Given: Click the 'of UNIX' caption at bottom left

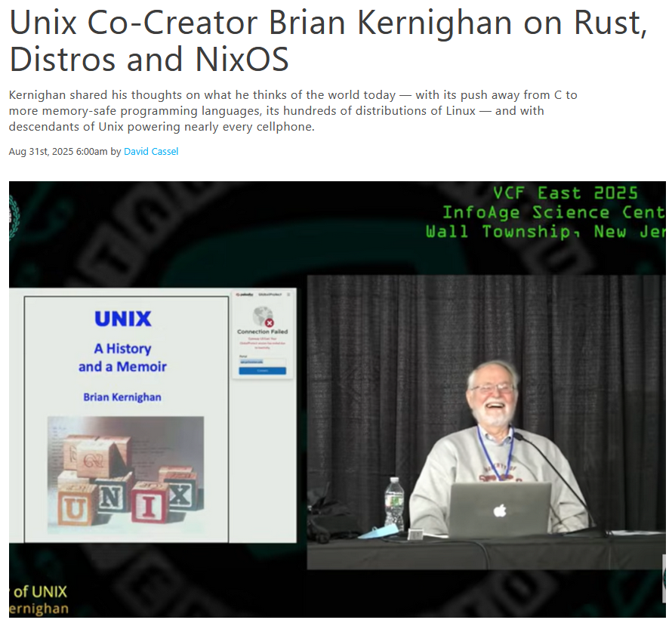Looking at the screenshot, I should 39,592.
